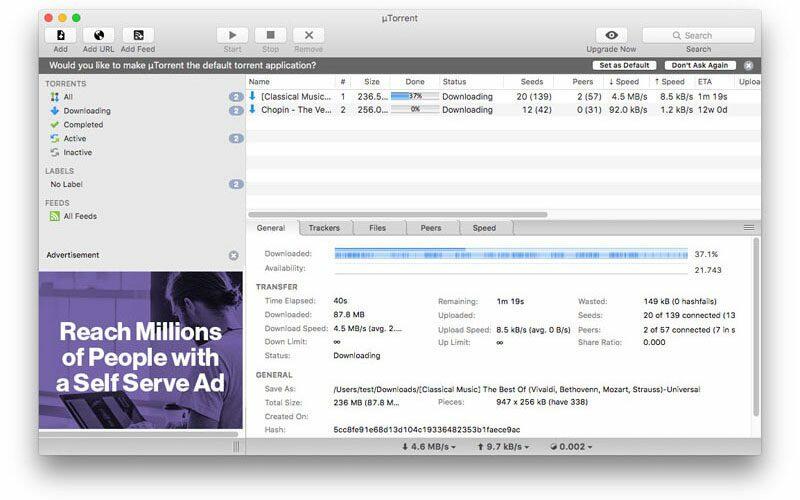Click download arrow icon of Classical Music torrent
800x500 pixels.
[252, 96]
